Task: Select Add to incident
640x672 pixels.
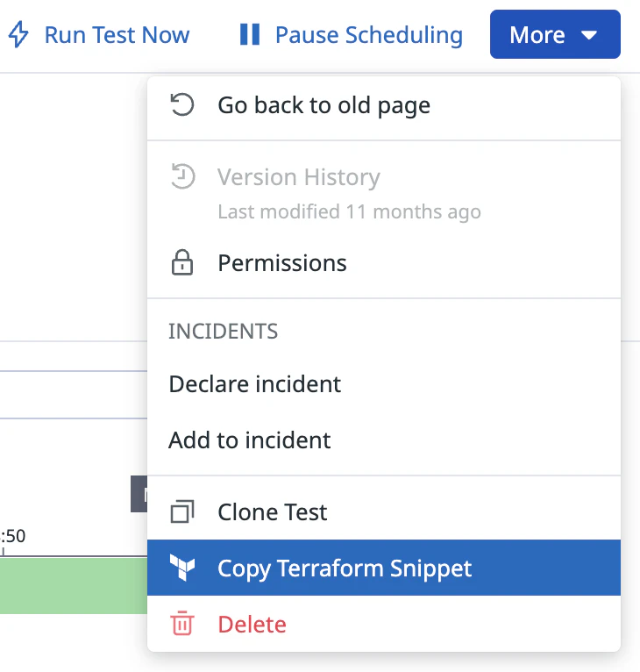Action: (249, 440)
